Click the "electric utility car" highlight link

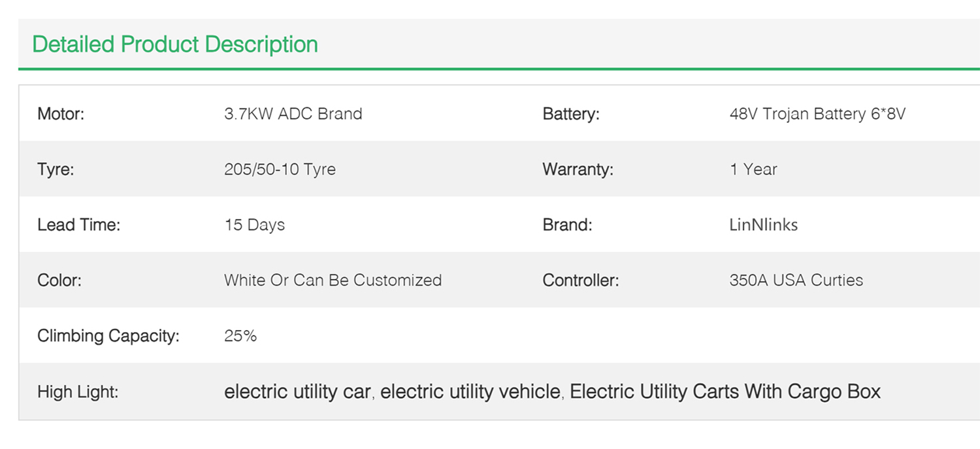coord(298,392)
